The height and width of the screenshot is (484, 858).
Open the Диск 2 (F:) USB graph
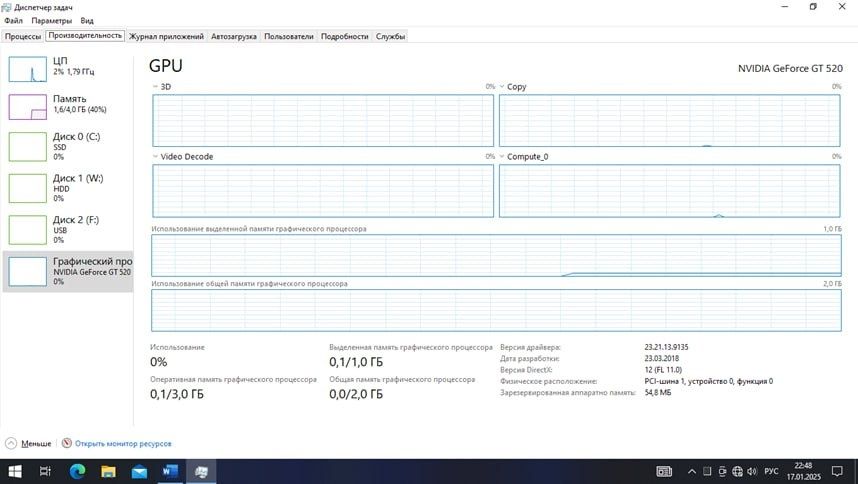68,230
